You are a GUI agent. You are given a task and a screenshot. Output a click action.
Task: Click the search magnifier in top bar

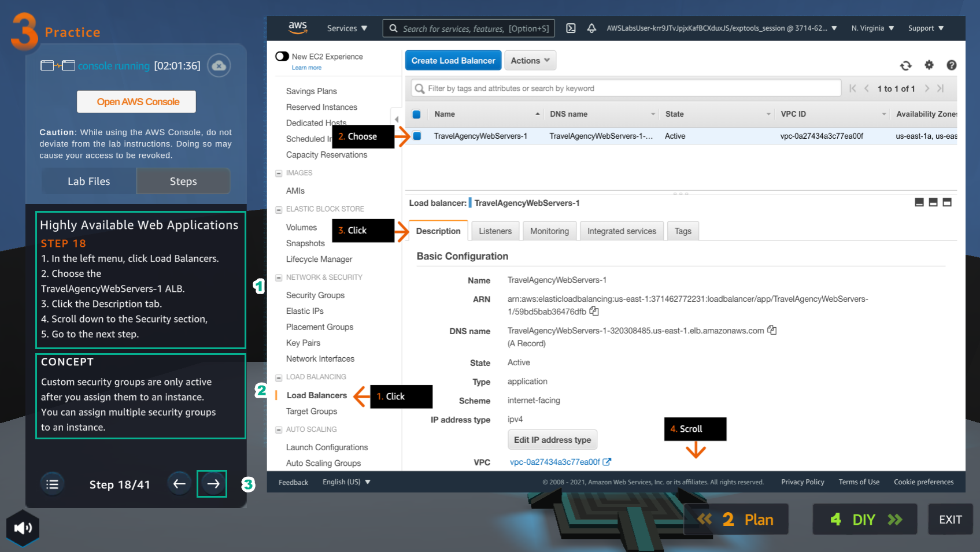click(393, 28)
